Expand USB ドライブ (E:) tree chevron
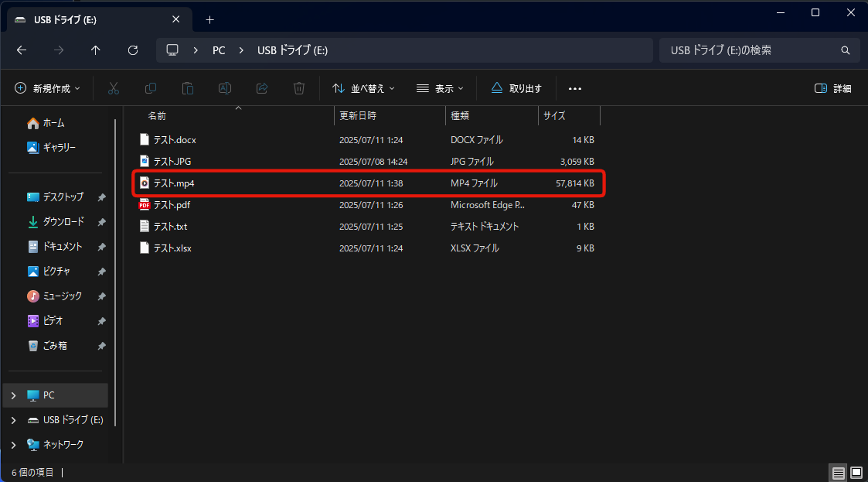 [14, 421]
